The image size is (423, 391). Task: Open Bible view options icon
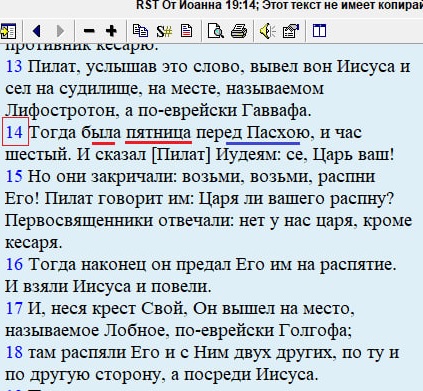(291, 31)
